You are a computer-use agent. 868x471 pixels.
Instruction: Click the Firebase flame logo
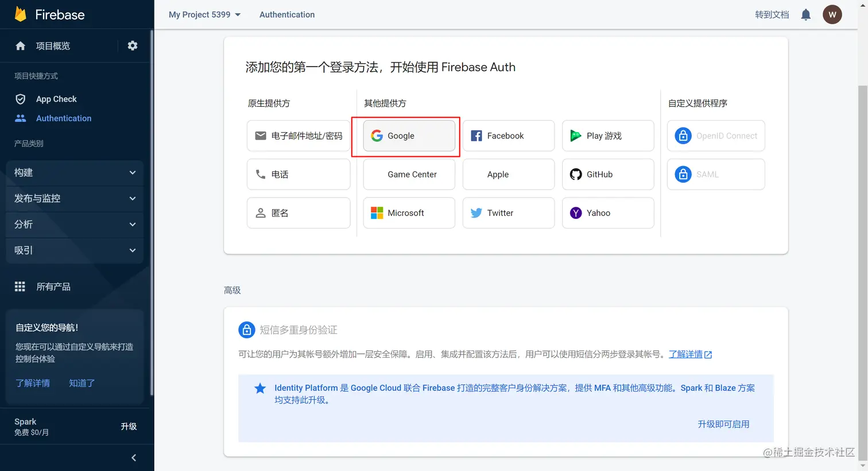(x=21, y=14)
